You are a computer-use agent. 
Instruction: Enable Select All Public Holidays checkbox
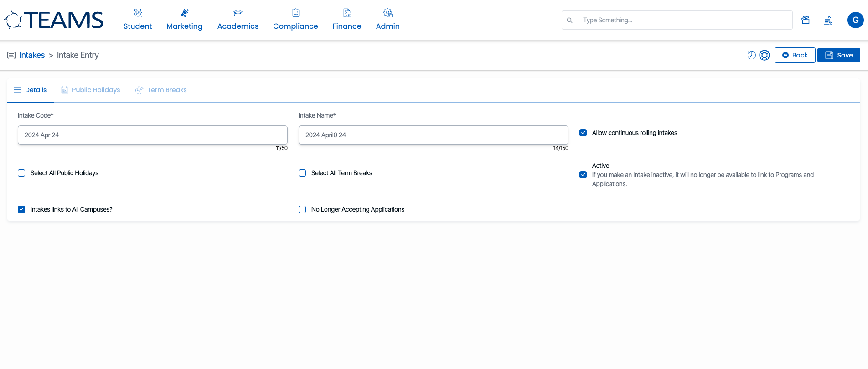(21, 173)
